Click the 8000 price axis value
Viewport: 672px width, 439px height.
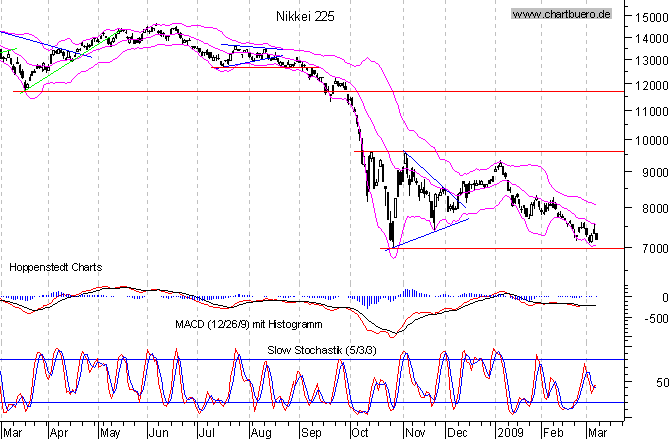pos(655,208)
